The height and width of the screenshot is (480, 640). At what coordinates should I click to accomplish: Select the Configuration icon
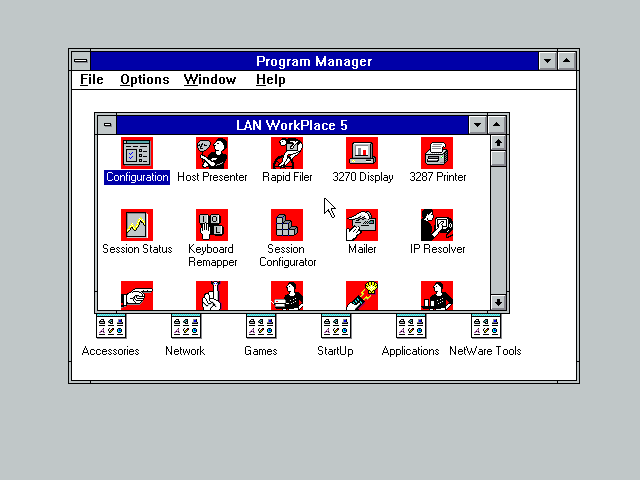[137, 153]
